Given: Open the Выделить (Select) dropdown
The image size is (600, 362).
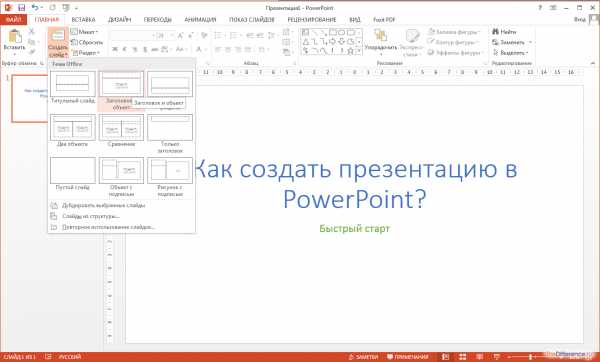Looking at the screenshot, I should [511, 52].
